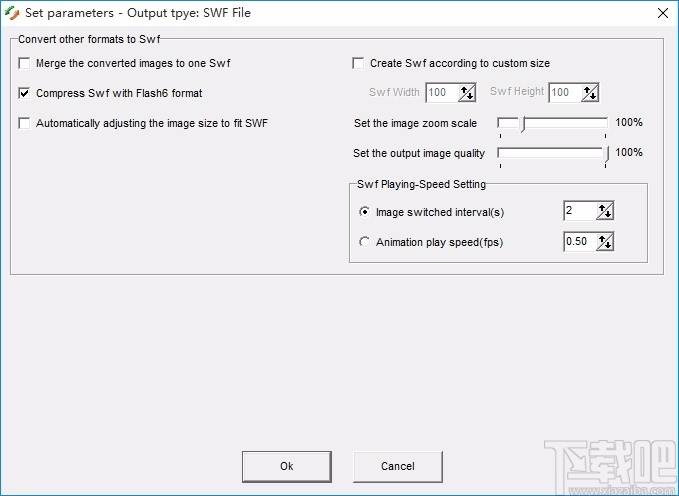This screenshot has width=679, height=496.
Task: Click the output image quality slider thumb
Action: click(607, 155)
